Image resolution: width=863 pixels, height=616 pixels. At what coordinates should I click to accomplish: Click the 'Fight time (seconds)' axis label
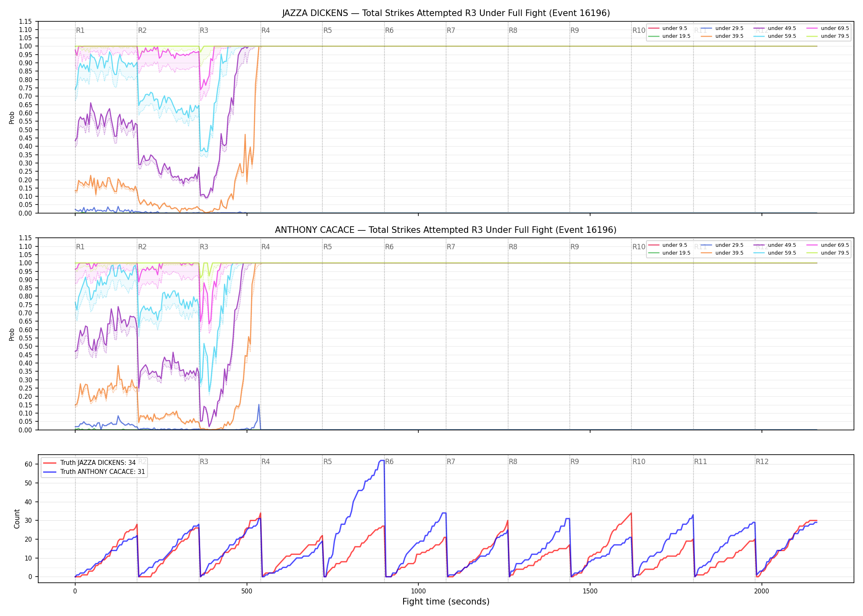click(446, 602)
